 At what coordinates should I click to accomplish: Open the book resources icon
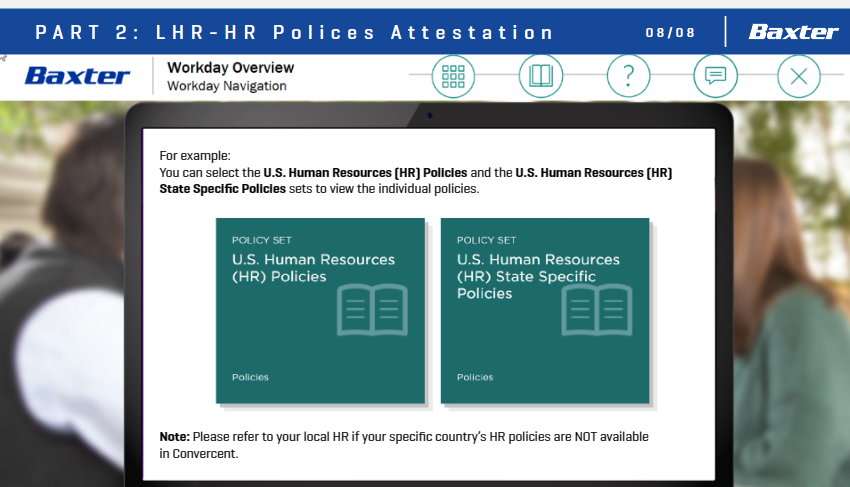pos(540,76)
